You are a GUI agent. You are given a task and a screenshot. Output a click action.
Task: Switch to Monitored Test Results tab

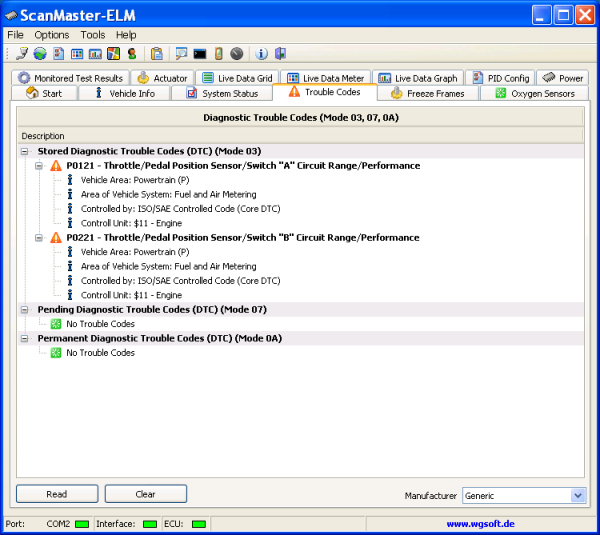(71, 78)
